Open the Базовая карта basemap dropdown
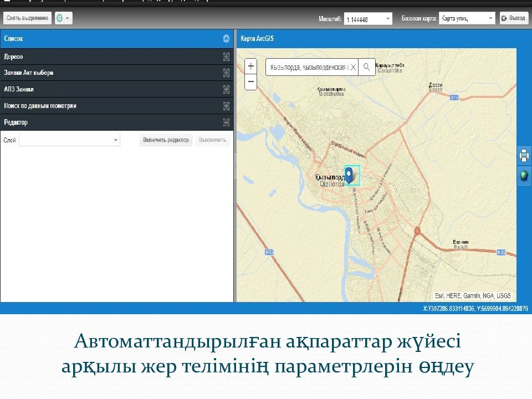The height and width of the screenshot is (399, 532). [490, 18]
